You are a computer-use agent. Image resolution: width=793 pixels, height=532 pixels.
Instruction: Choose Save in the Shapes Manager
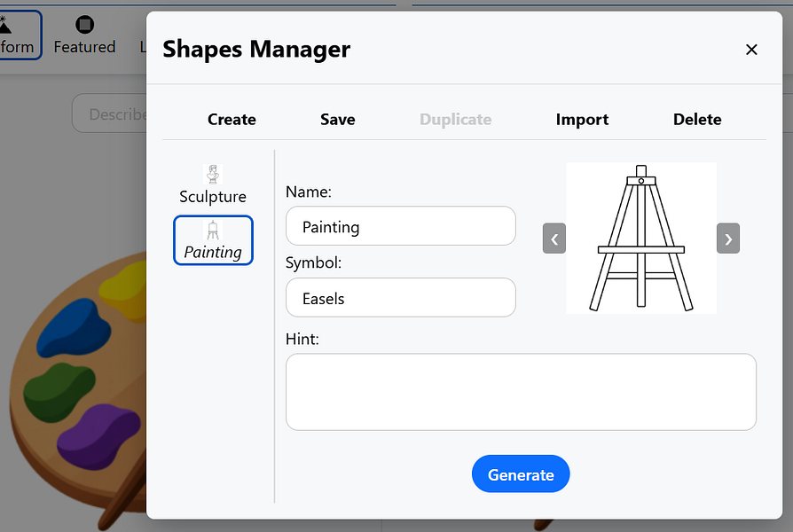point(337,120)
